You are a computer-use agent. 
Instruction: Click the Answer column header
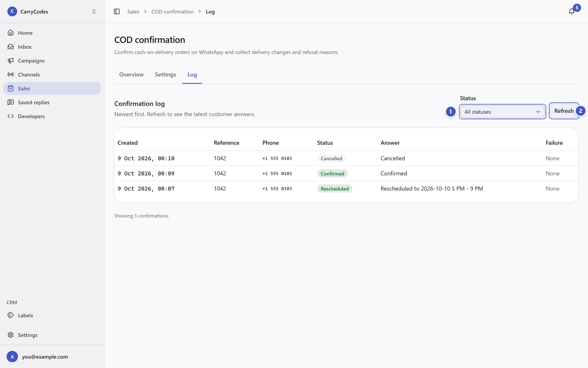click(390, 143)
